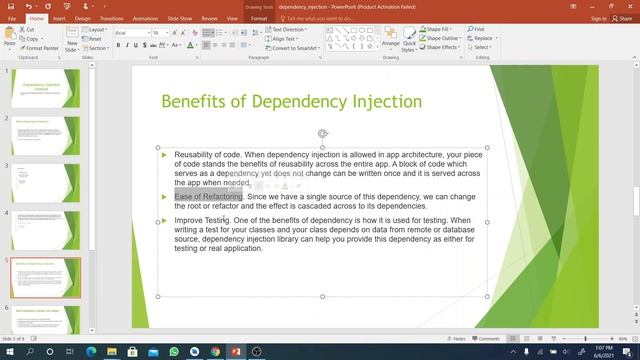Select slide 4 thumbnail
Image resolution: width=640 pixels, height=360 pixels.
[45, 230]
